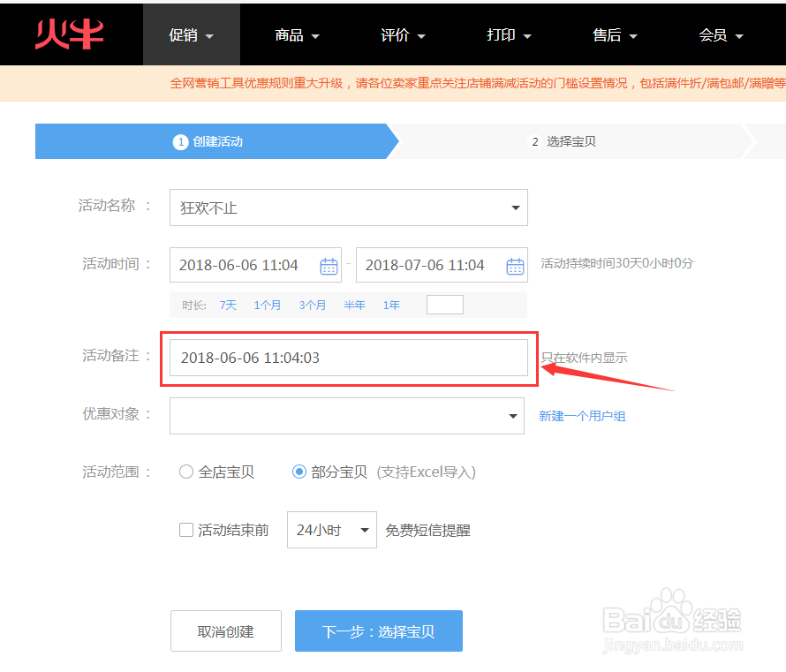This screenshot has width=786, height=672.
Task: Click (支持Excel导入) text
Action: (426, 472)
